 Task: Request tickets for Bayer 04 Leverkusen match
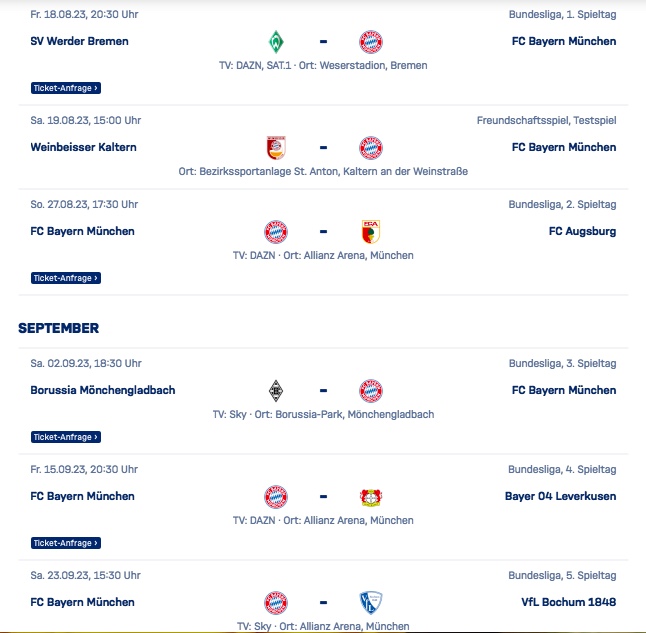[66, 543]
